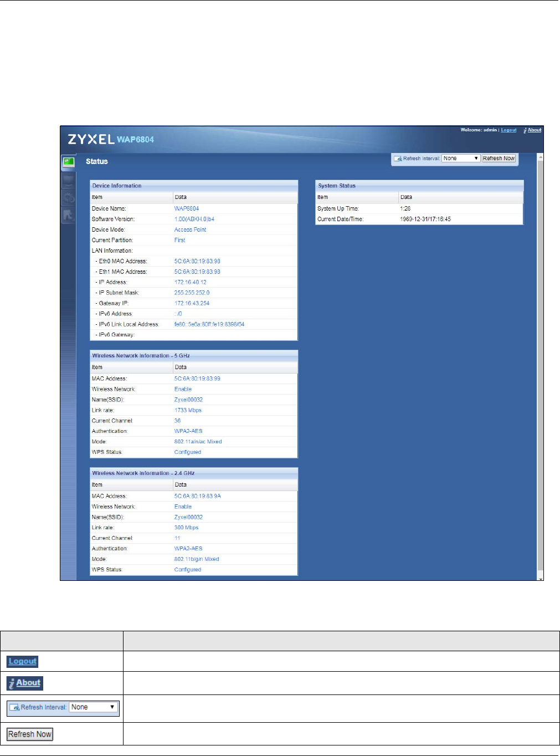Viewport: 560px width, 756px height.
Task: Click software version value 1.00(ABKH.0)b4
Action: pyautogui.click(x=194, y=219)
